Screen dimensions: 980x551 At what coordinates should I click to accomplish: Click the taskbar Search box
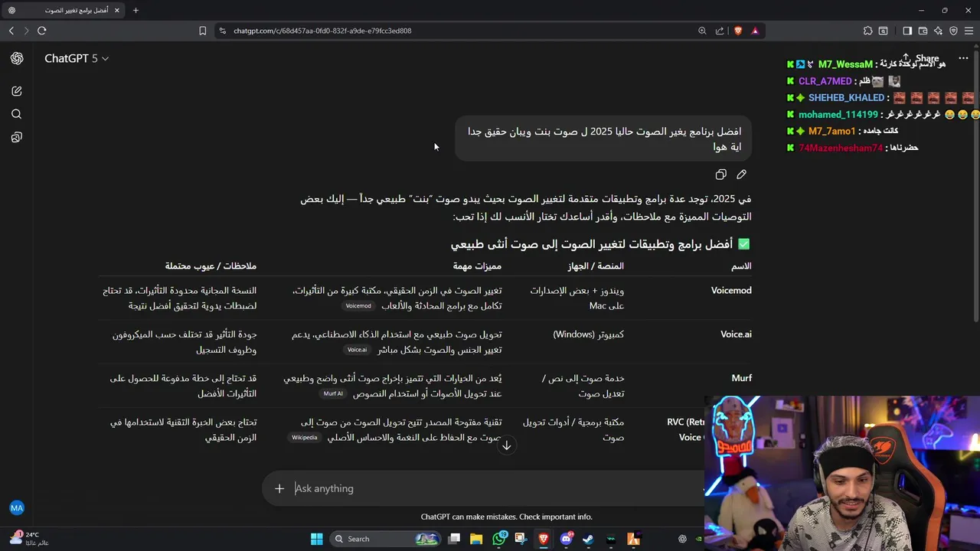[x=386, y=539]
